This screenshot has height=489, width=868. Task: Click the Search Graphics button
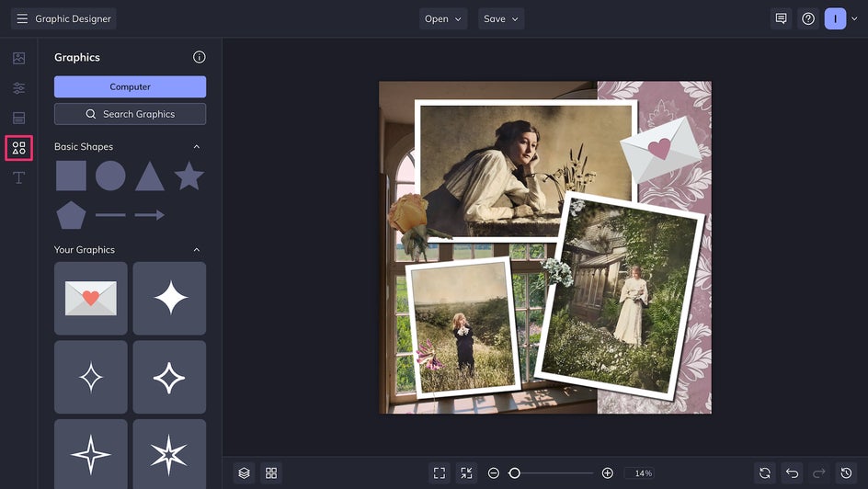click(130, 114)
